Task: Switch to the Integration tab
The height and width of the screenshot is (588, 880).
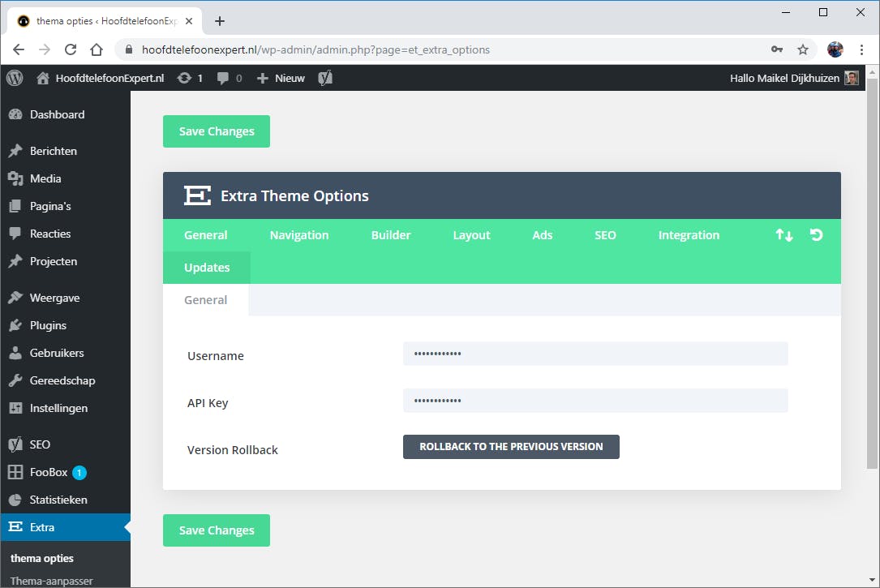Action: pos(689,235)
